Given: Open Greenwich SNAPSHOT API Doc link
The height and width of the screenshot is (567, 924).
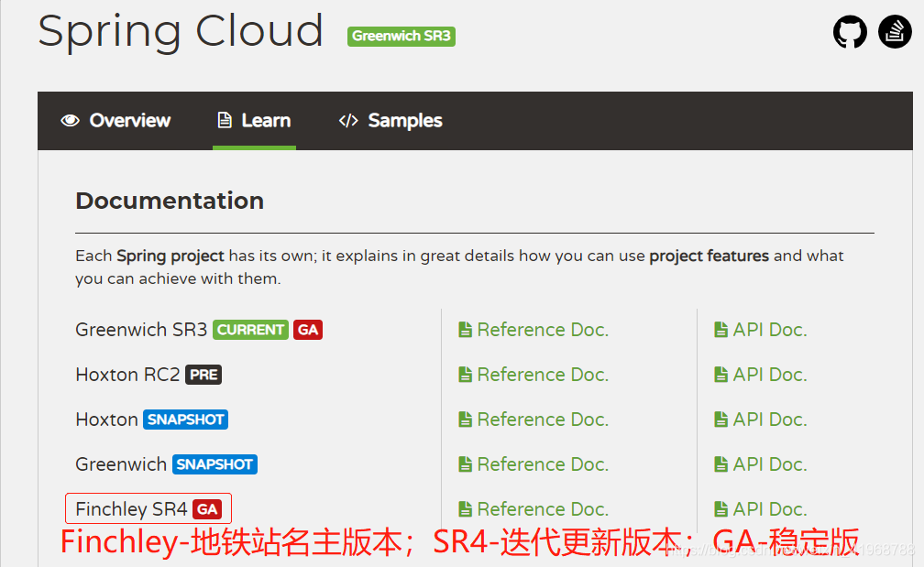Looking at the screenshot, I should tap(760, 464).
